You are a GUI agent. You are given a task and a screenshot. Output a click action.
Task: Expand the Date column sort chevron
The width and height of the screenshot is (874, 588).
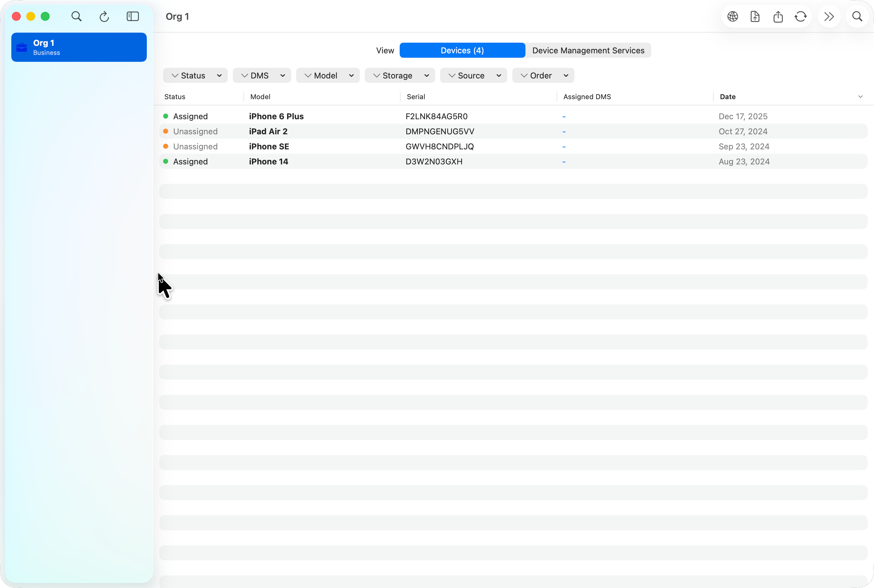click(860, 97)
